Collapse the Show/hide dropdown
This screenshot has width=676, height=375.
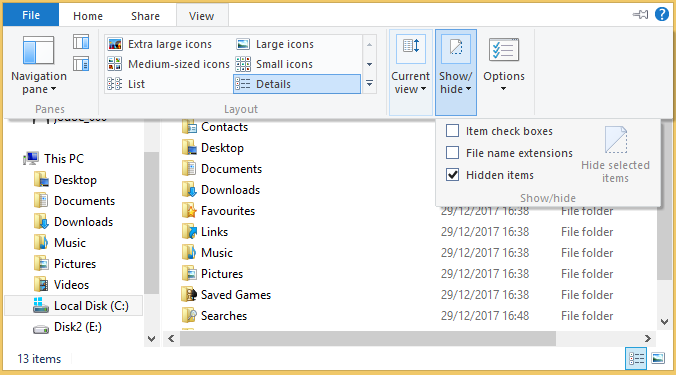pos(456,72)
